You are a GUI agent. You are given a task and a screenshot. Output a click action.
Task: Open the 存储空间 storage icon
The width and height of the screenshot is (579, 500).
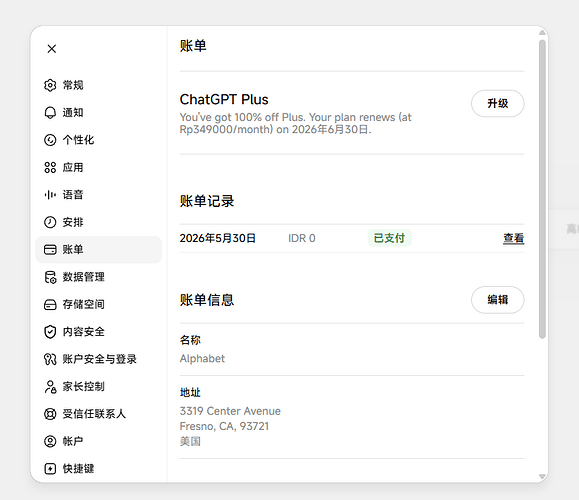tap(50, 304)
